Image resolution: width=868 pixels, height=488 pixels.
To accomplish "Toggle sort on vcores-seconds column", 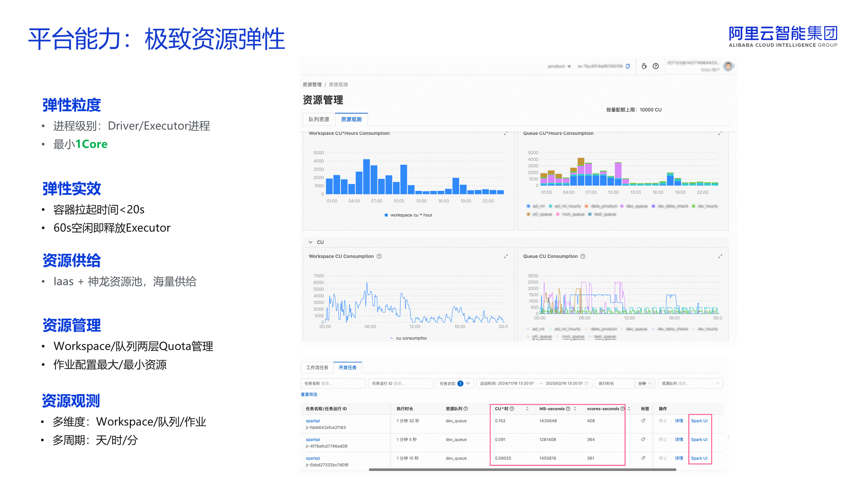I will 629,409.
